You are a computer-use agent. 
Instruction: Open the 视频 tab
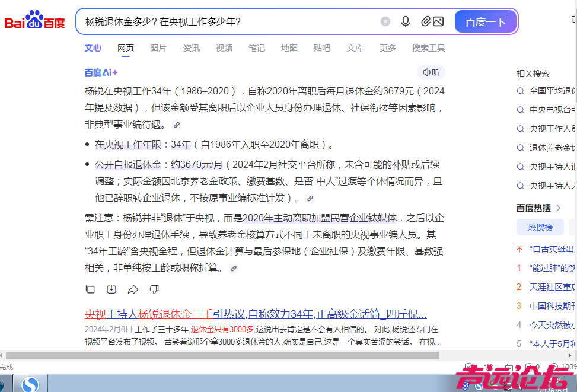[x=224, y=48]
